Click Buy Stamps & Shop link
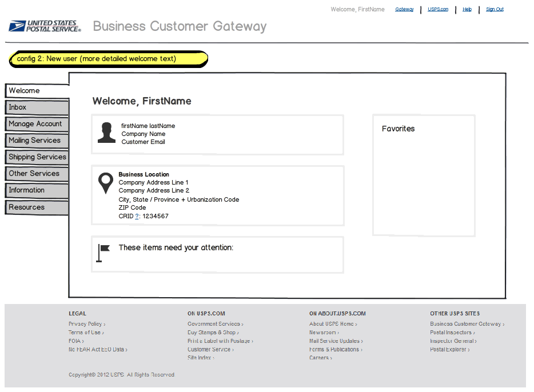Screen dimensions: 534x392 213,333
